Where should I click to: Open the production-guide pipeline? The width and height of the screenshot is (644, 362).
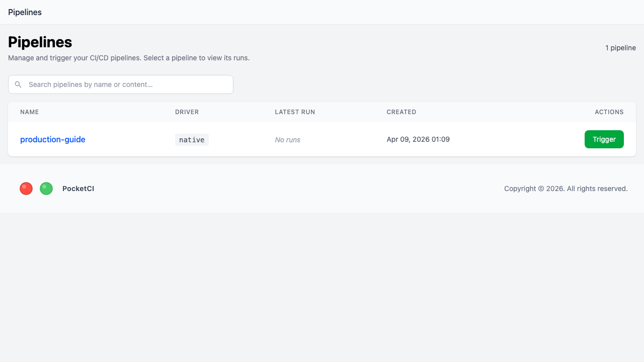pos(52,139)
